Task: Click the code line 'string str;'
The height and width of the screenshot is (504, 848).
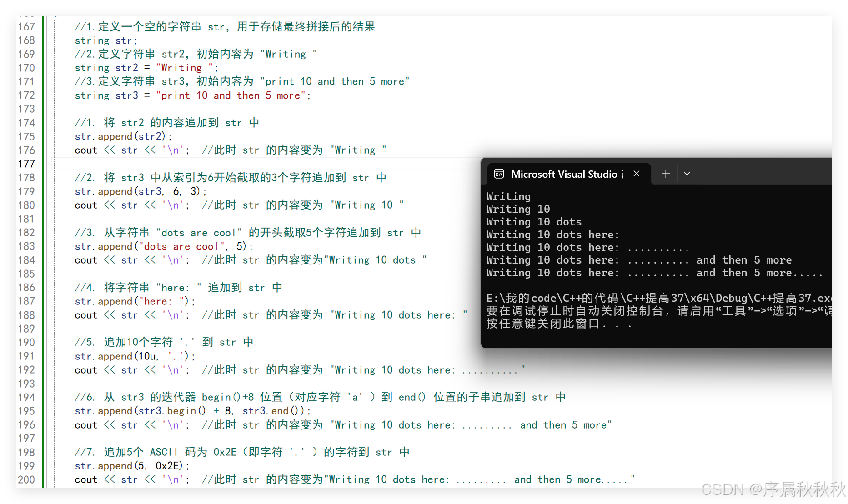Action: click(x=106, y=40)
